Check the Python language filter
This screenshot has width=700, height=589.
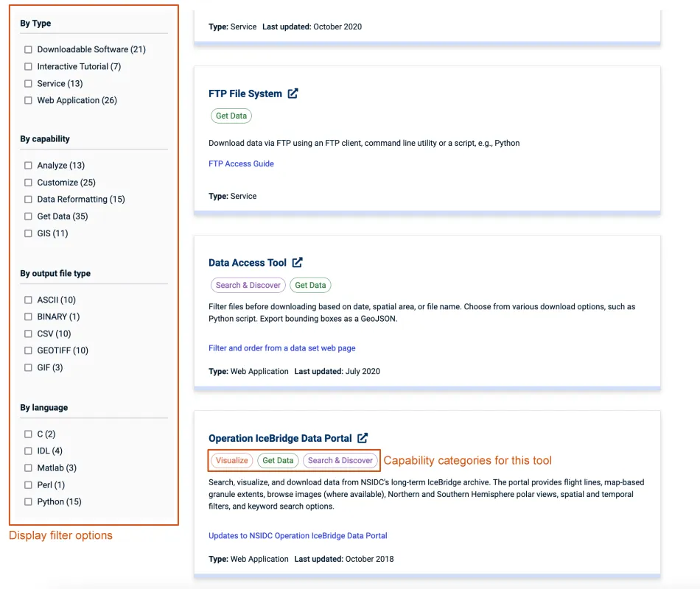27,501
